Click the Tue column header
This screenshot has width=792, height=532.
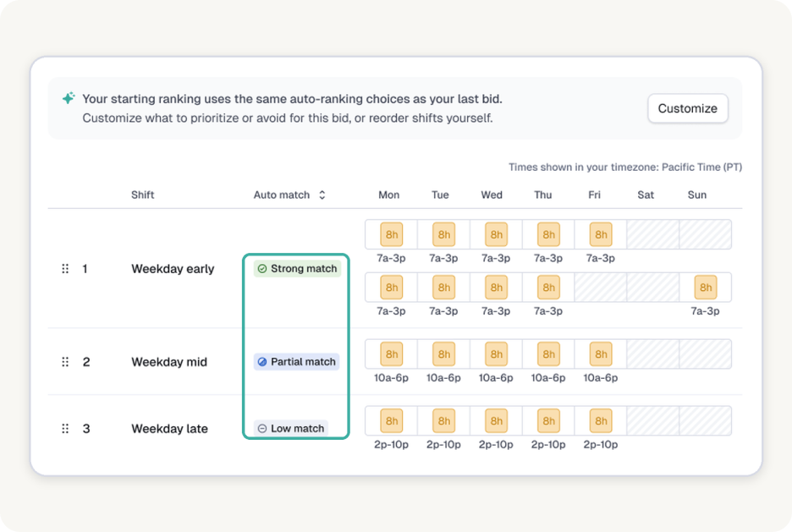pos(441,195)
